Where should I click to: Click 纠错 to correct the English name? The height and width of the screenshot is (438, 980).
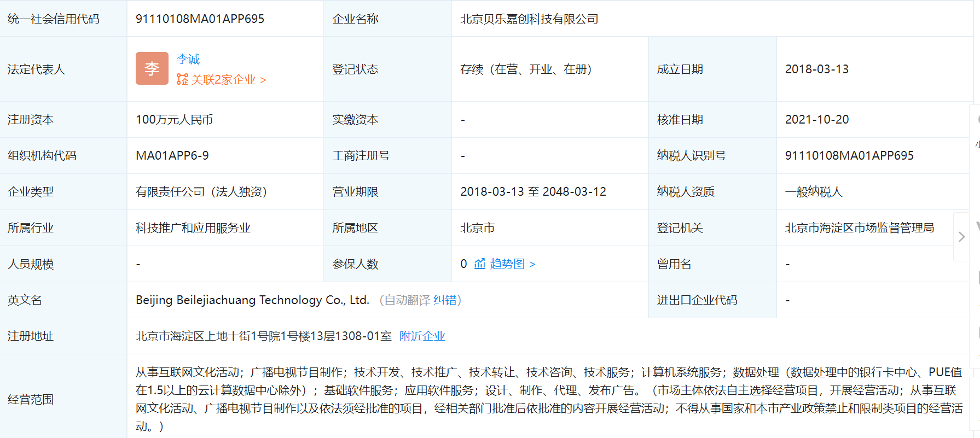pyautogui.click(x=445, y=300)
